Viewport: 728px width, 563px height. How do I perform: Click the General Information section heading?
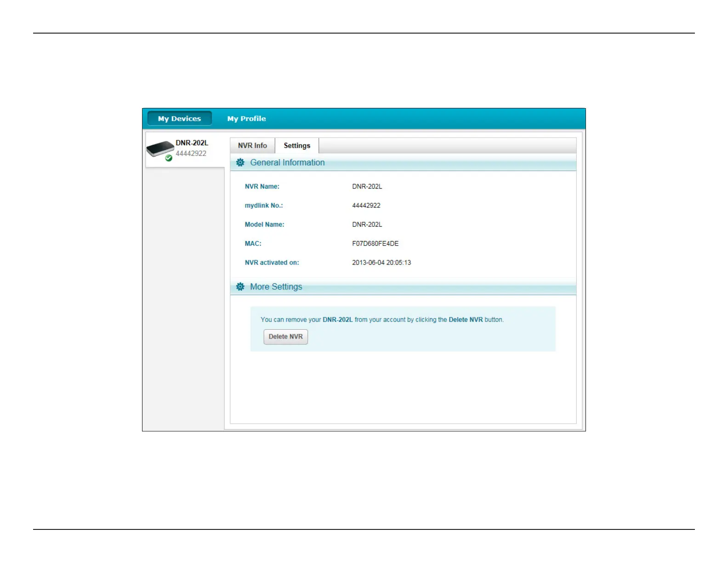coord(287,162)
